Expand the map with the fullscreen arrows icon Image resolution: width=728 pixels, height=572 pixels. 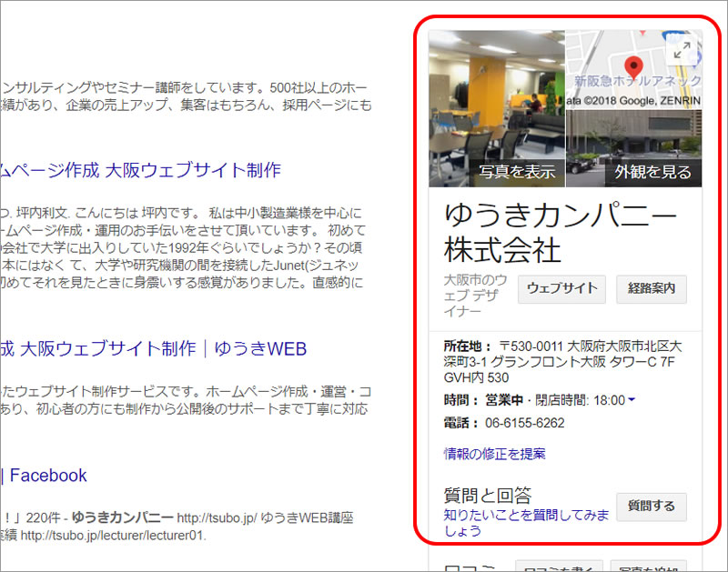click(682, 50)
